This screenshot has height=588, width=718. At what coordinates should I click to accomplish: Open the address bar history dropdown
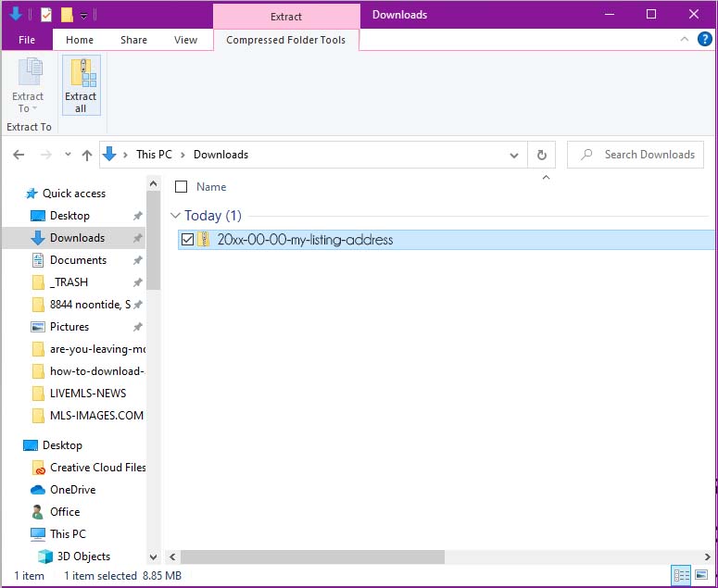point(514,156)
